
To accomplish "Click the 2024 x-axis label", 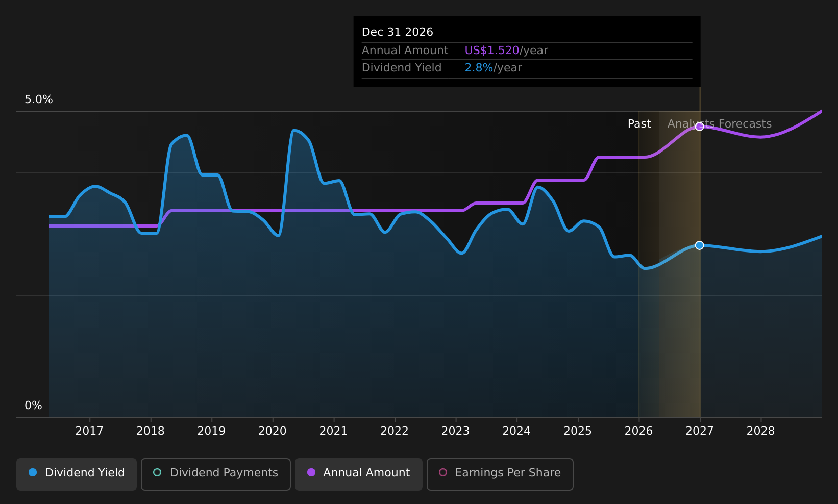I will point(516,431).
